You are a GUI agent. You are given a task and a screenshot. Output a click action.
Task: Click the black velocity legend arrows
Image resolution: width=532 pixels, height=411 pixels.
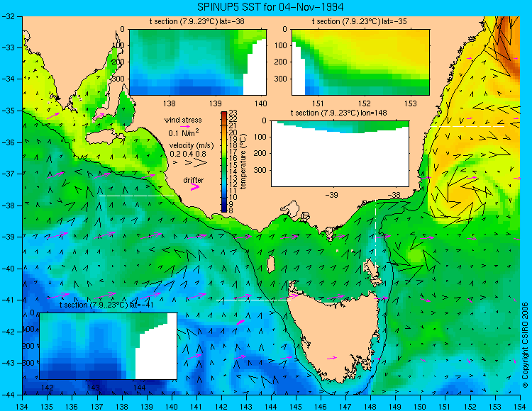[190, 163]
